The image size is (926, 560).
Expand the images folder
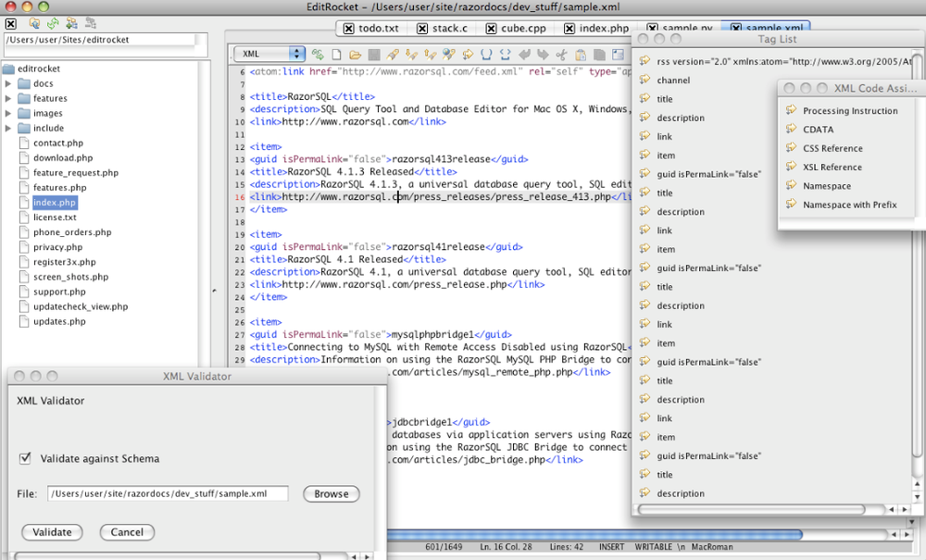pyautogui.click(x=8, y=113)
